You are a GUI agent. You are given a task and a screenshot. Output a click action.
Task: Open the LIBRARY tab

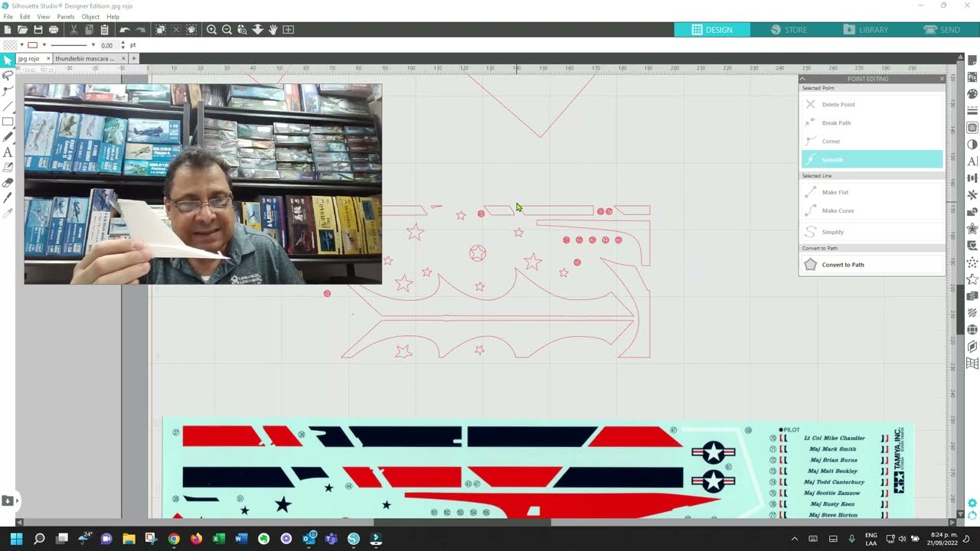pyautogui.click(x=865, y=30)
